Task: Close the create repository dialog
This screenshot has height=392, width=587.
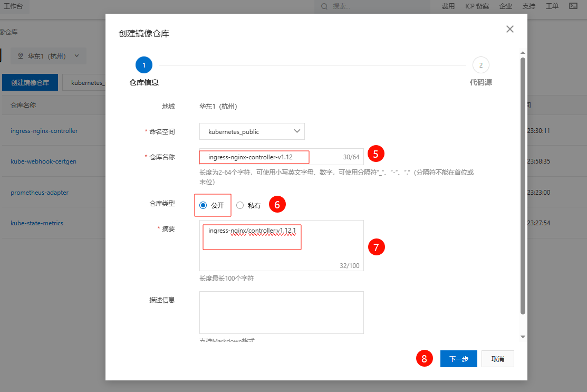Action: click(509, 29)
